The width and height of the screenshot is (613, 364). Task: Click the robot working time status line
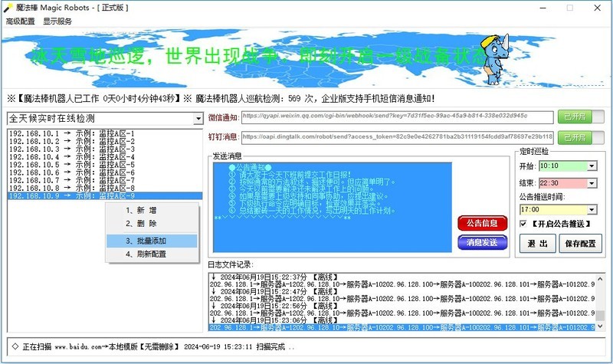tap(221, 99)
